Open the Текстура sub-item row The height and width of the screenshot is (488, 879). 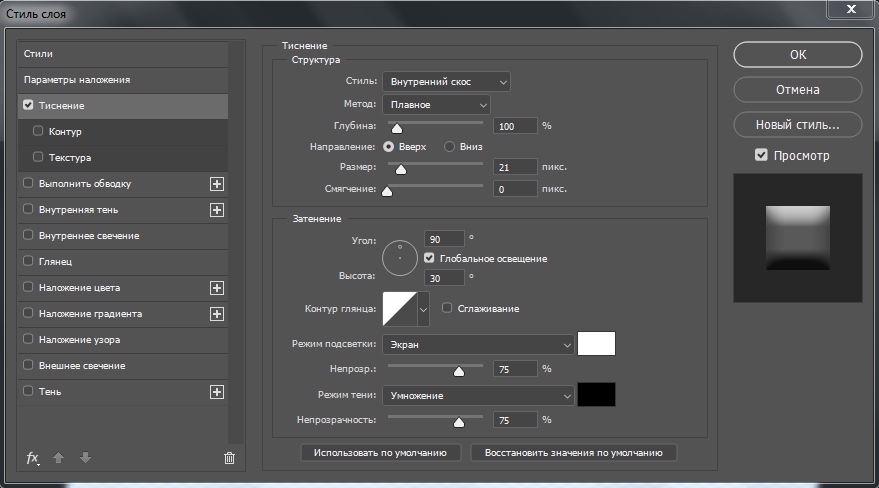pyautogui.click(x=123, y=157)
